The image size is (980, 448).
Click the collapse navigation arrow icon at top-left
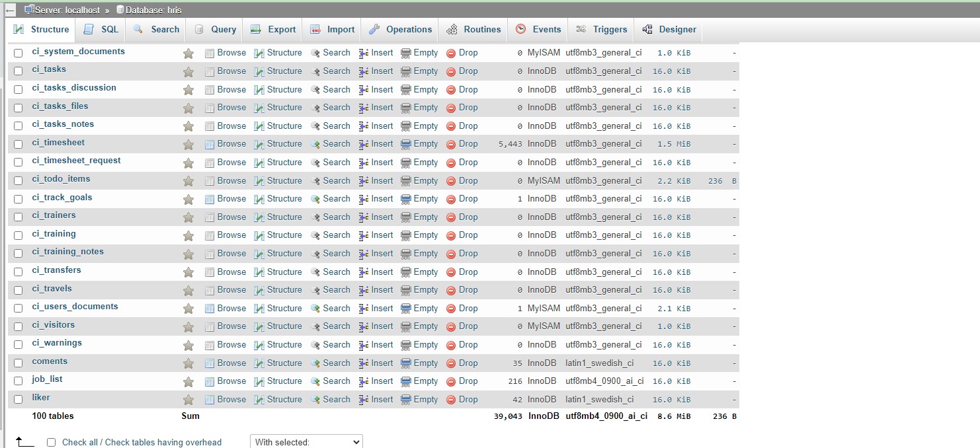click(x=11, y=10)
